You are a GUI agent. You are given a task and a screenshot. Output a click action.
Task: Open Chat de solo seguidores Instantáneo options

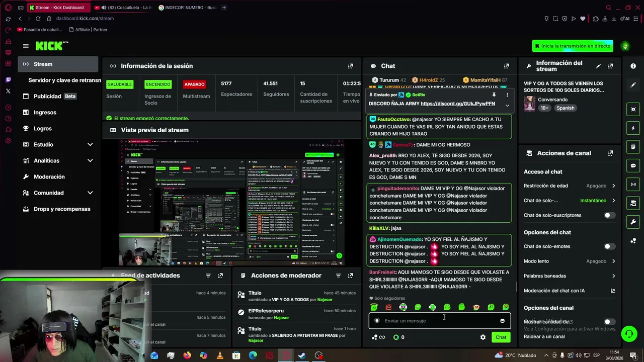[570, 201]
